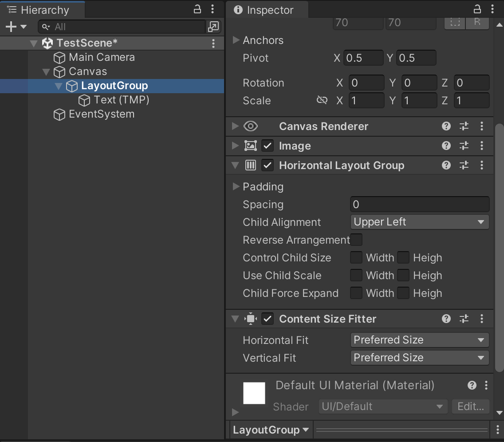Click the Spacing value field
This screenshot has width=504, height=442.
pyautogui.click(x=420, y=205)
